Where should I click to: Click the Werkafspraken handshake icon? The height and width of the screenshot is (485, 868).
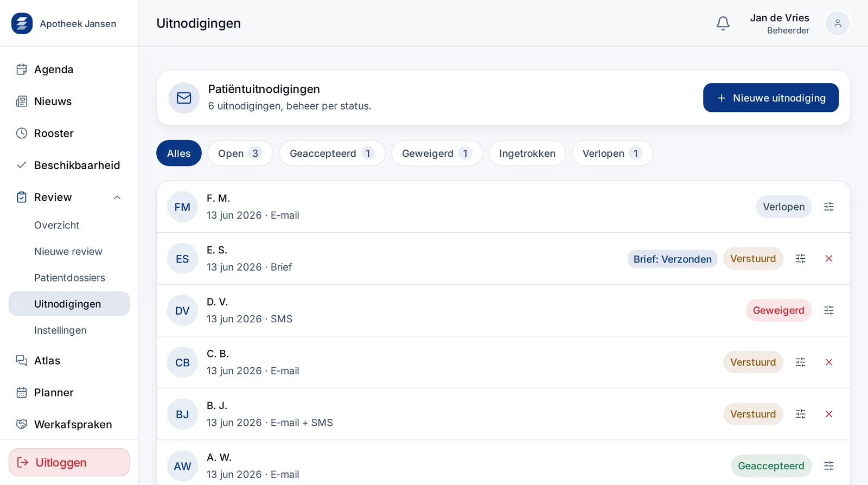[22, 424]
